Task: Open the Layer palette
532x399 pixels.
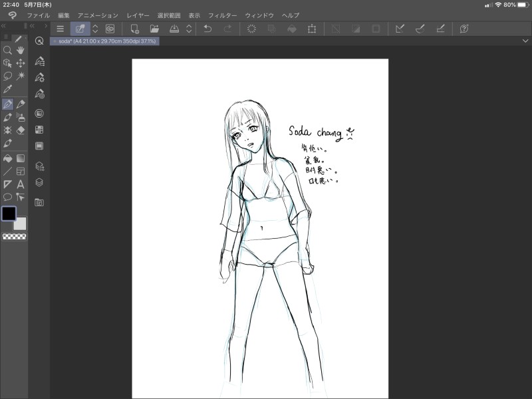Action: coord(39,182)
